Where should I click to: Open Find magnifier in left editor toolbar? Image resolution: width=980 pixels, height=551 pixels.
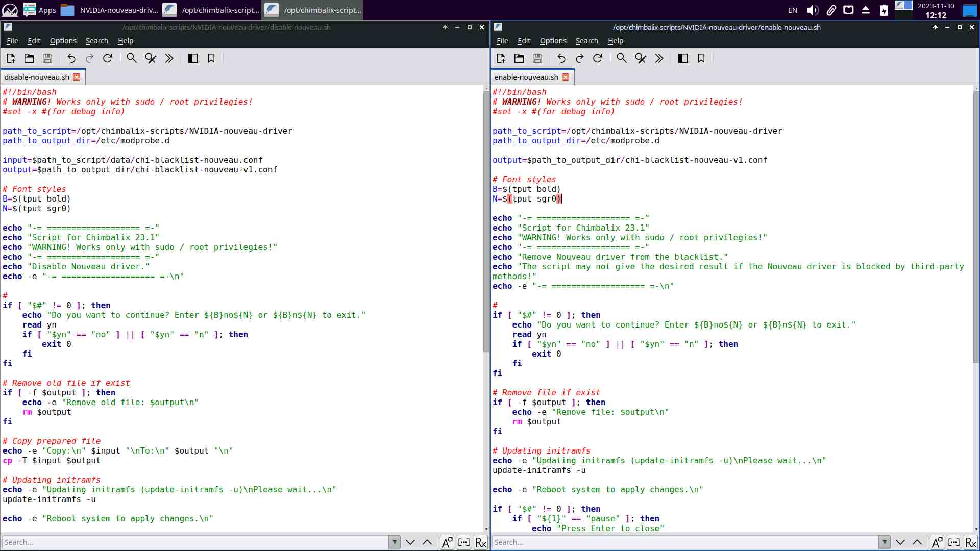[132, 58]
